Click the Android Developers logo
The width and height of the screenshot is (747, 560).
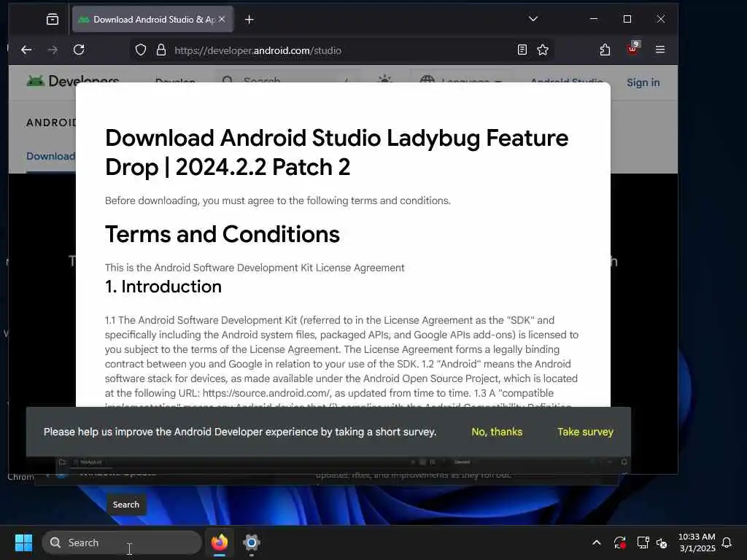(x=72, y=82)
